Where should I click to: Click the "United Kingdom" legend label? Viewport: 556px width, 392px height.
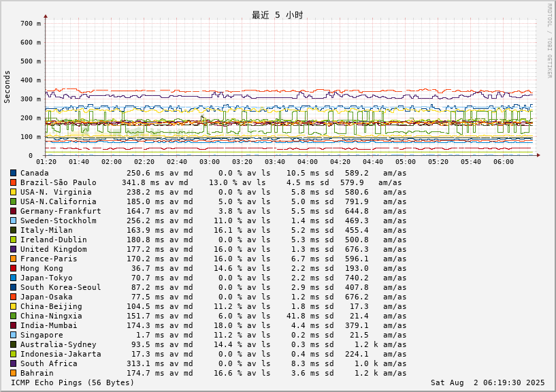coord(54,249)
